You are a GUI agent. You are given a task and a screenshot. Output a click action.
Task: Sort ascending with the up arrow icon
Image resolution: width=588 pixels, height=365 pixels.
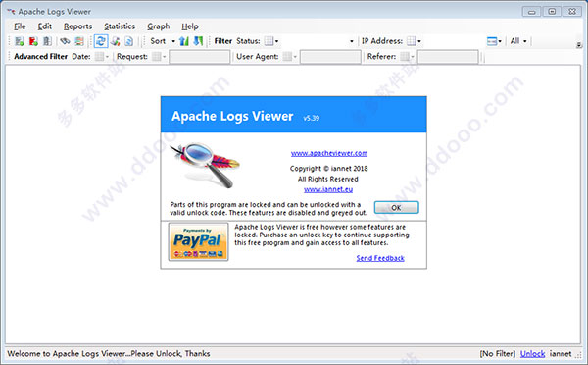[184, 41]
